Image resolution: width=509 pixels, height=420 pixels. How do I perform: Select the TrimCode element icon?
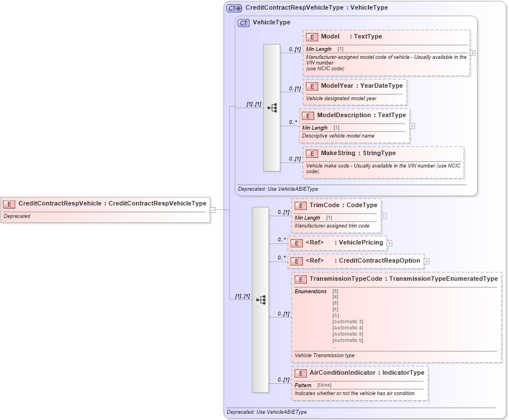pyautogui.click(x=301, y=205)
